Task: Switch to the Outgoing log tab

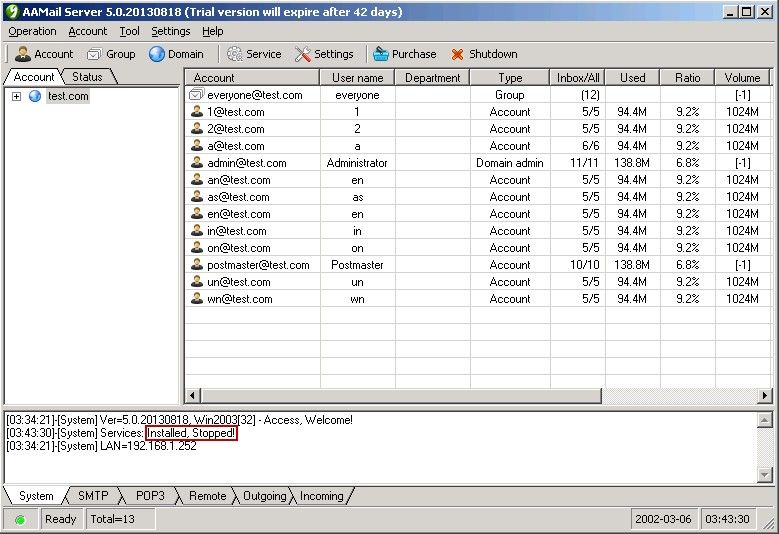Action: pos(264,496)
